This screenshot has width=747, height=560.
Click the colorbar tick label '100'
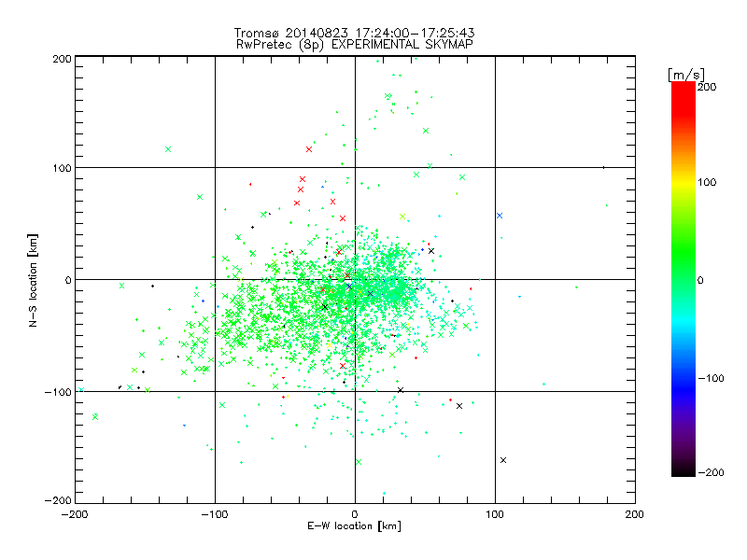707,182
